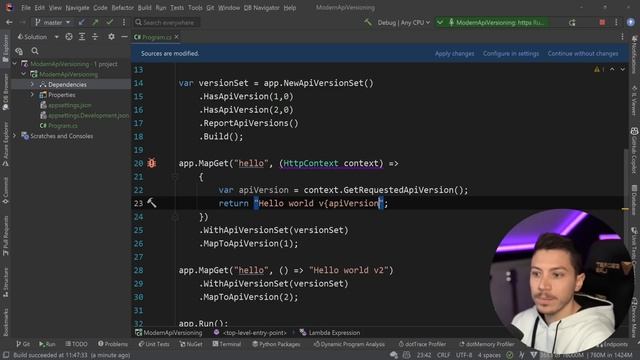Click the collapse all icon
This screenshot has height=360, width=640.
coord(95,37)
